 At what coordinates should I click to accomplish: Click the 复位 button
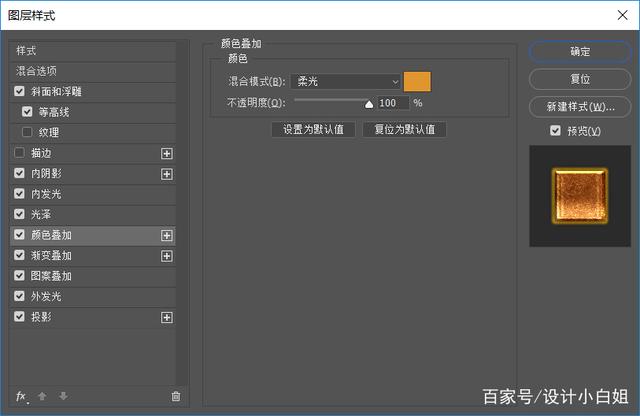pos(580,79)
